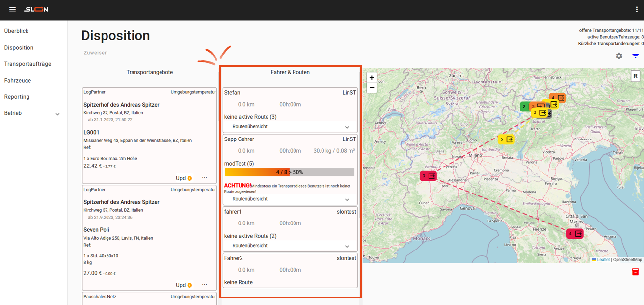This screenshot has height=305, width=644.
Task: Open the hamburger navigation menu
Action: (12, 10)
